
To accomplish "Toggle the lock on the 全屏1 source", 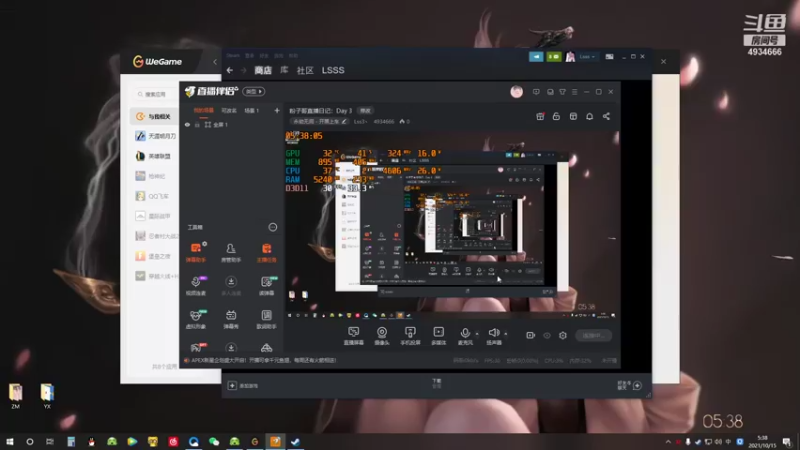I will 197,124.
